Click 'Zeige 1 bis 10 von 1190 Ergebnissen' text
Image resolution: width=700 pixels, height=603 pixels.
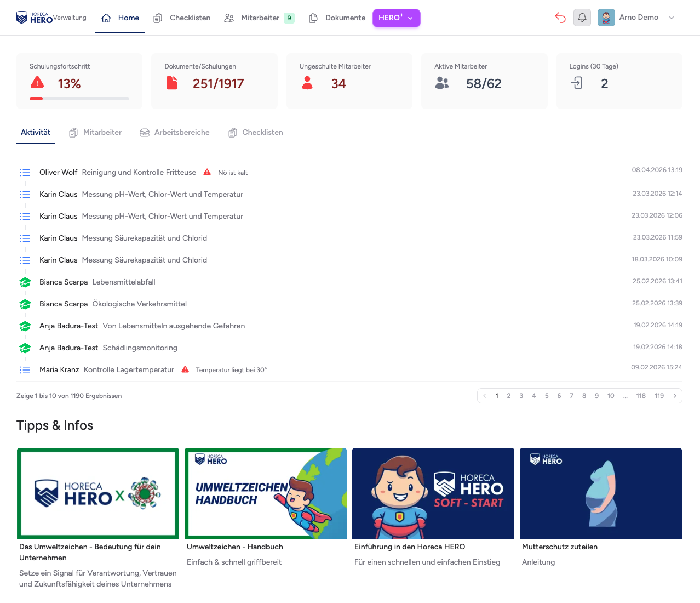[69, 396]
